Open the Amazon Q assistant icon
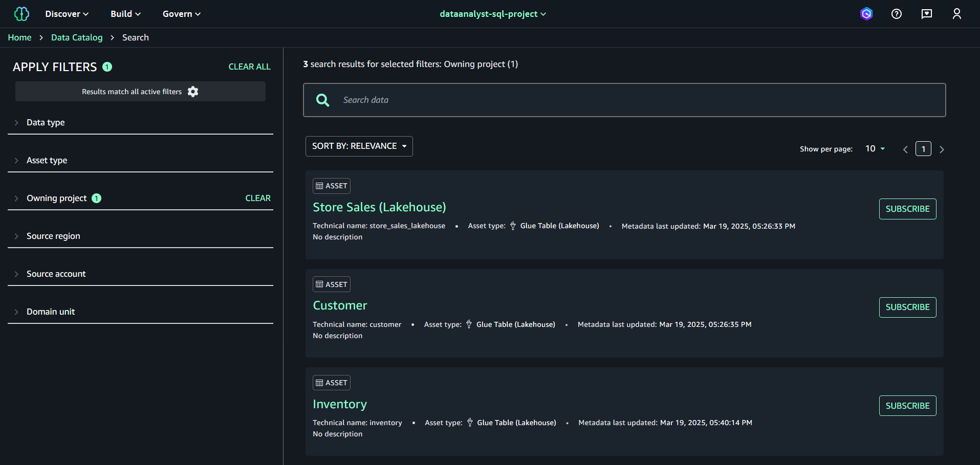The width and height of the screenshot is (980, 465). (x=866, y=14)
